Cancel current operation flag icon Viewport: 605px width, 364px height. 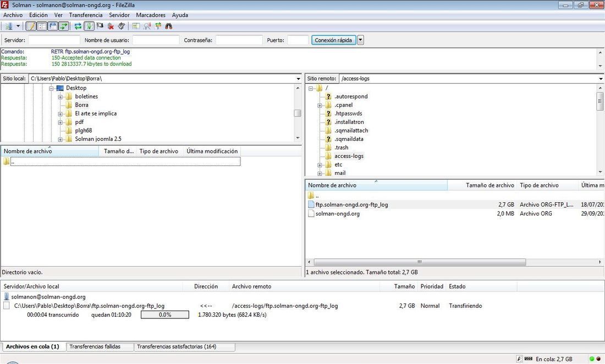coord(100,26)
